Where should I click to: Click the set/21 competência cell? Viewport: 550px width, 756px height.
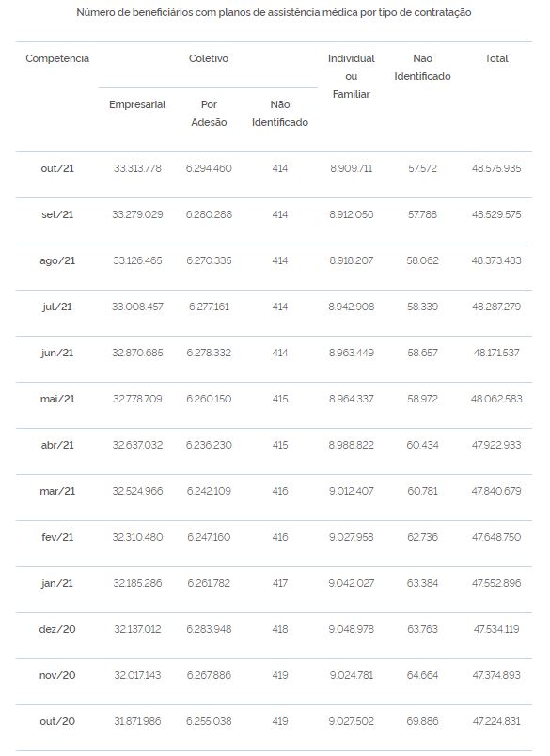[57, 214]
